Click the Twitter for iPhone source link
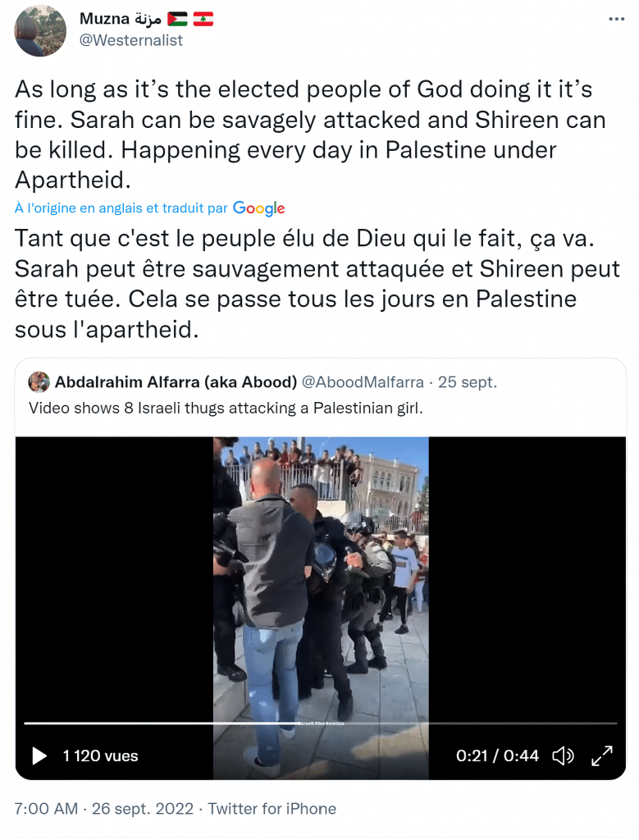Screen dimensions: 639x840 272,808
